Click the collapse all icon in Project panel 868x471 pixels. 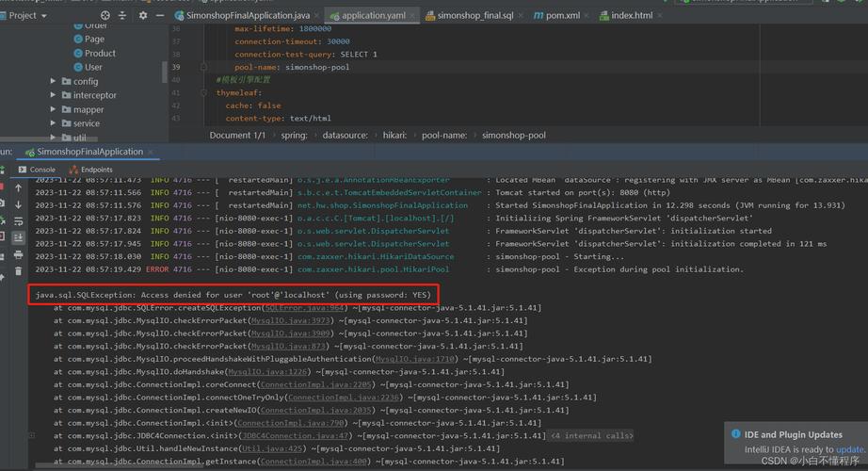coord(123,15)
